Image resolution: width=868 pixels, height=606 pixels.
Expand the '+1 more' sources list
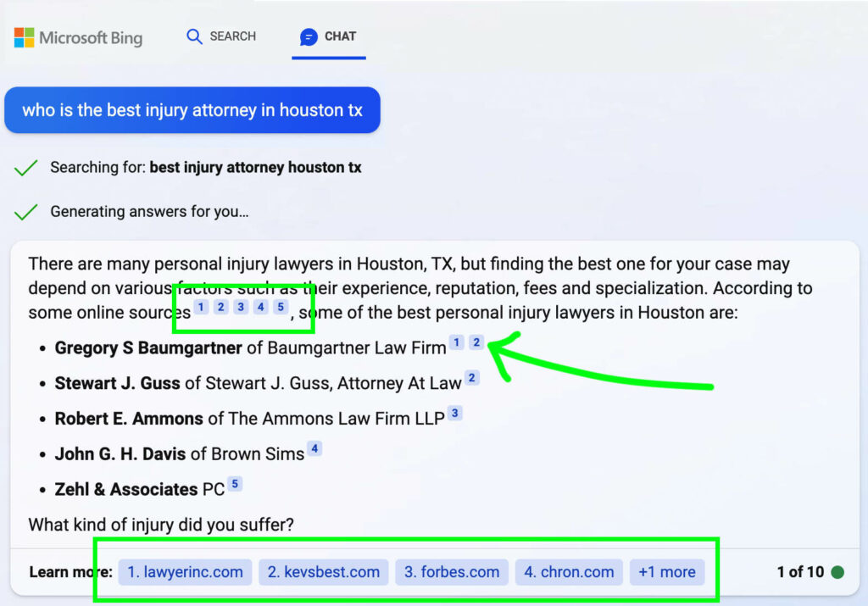[667, 572]
